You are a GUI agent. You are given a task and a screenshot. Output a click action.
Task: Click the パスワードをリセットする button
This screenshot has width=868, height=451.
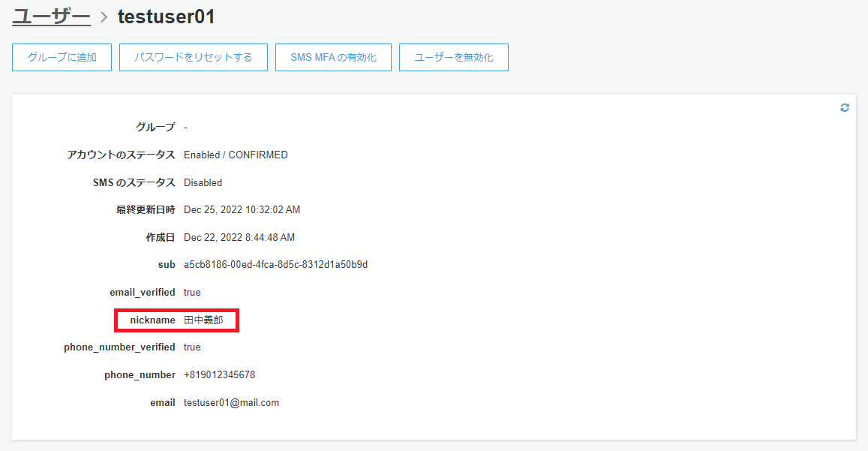click(193, 56)
